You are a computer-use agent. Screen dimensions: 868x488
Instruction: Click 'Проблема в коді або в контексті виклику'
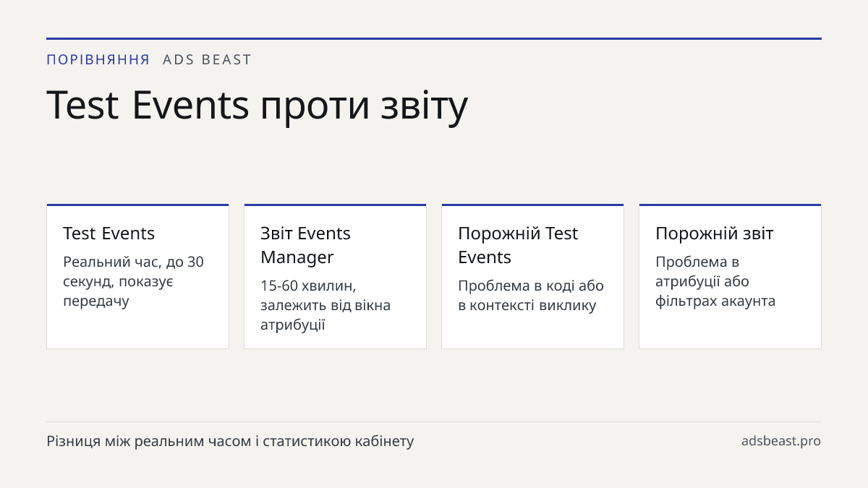point(531,295)
